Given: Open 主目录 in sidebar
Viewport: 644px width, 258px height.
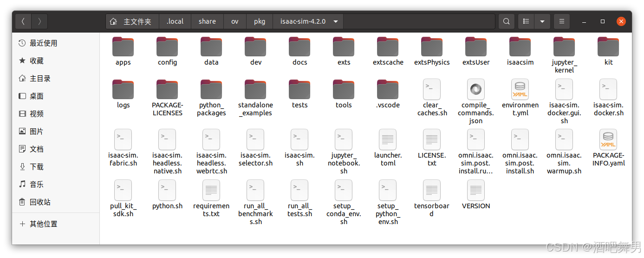Looking at the screenshot, I should pos(56,79).
